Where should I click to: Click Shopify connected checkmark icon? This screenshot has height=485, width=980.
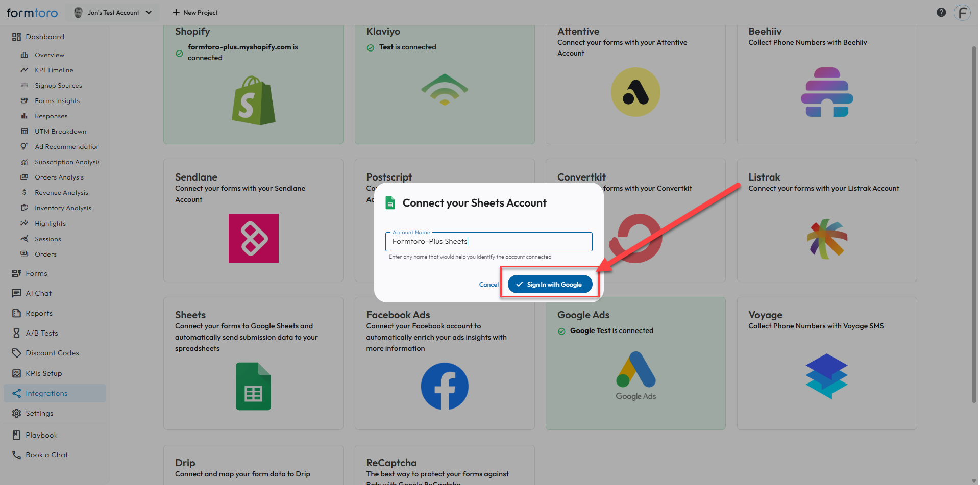point(179,53)
